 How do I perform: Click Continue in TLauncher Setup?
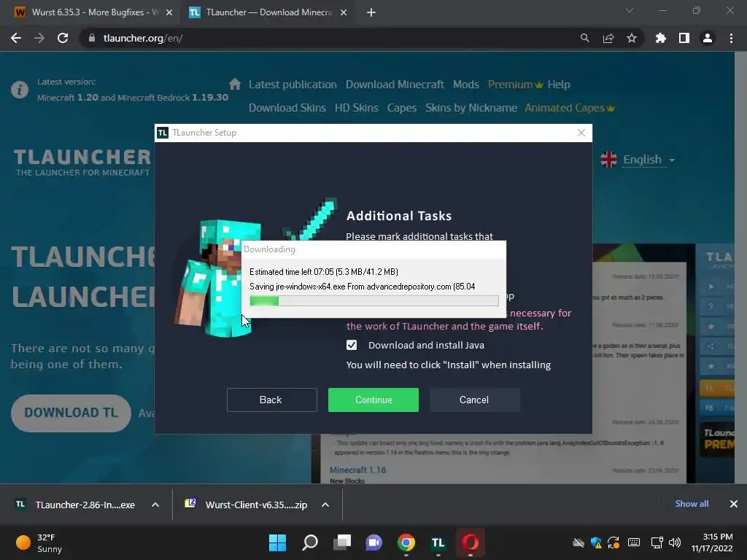[x=373, y=400]
